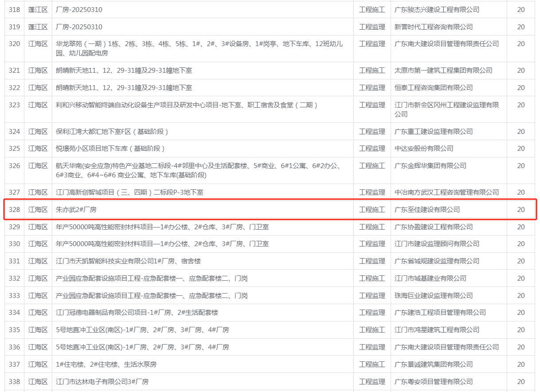This screenshot has height=392, width=540.
Task: Click company 江门市新会区冈州工程建设监理有限公司
Action: (x=446, y=110)
